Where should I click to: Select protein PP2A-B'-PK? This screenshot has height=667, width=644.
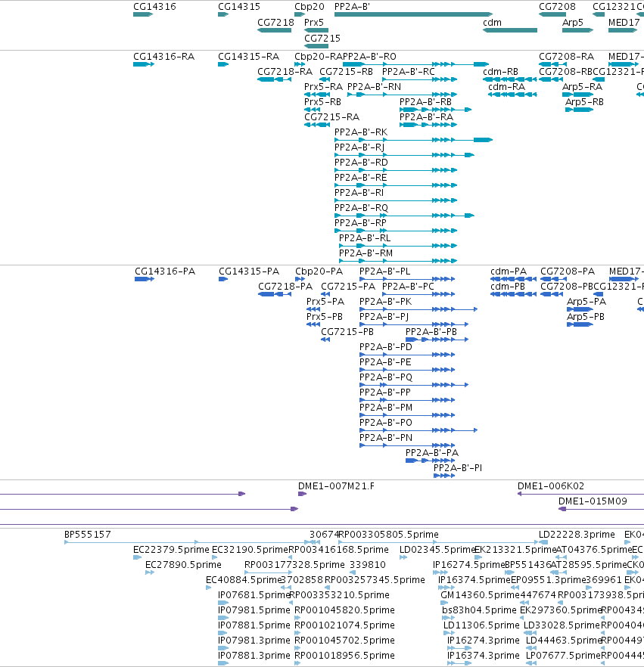(418, 309)
